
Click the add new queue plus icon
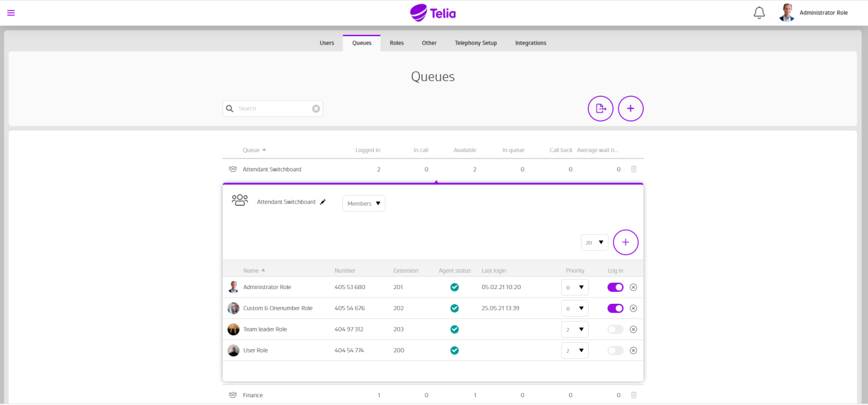[x=631, y=108]
